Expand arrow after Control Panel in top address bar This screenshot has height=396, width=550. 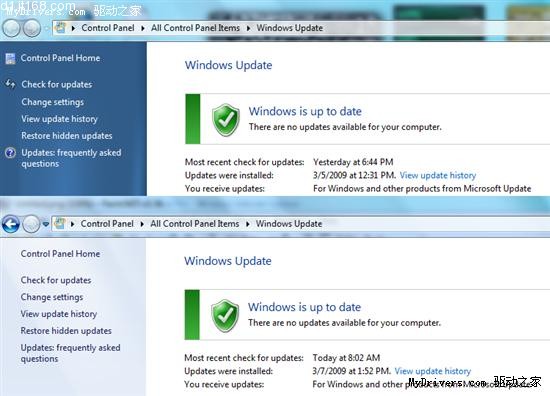(143, 28)
